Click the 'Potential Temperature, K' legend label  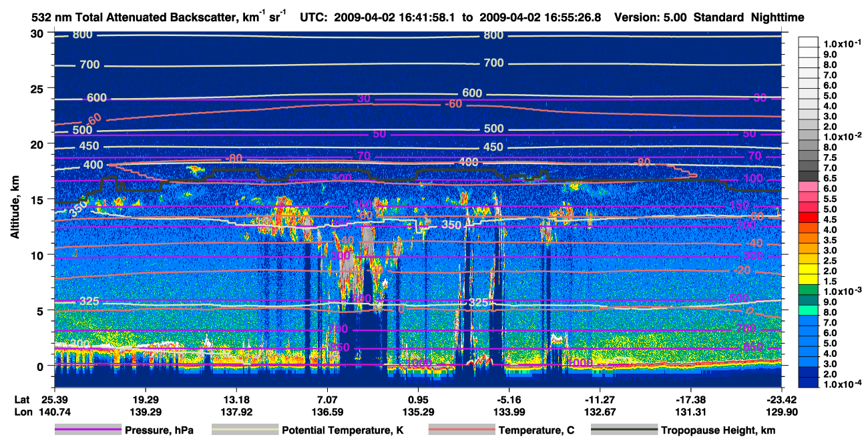click(x=343, y=431)
